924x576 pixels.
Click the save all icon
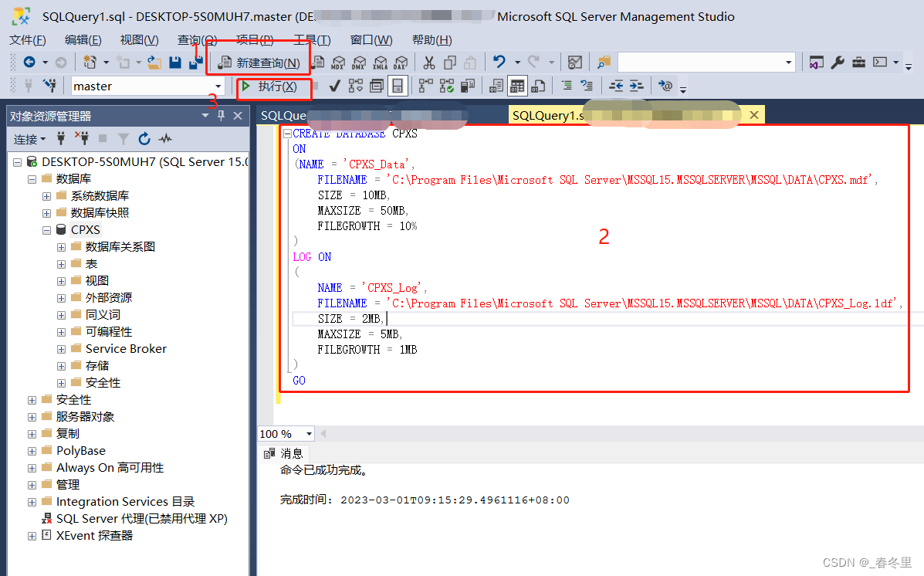pos(195,62)
